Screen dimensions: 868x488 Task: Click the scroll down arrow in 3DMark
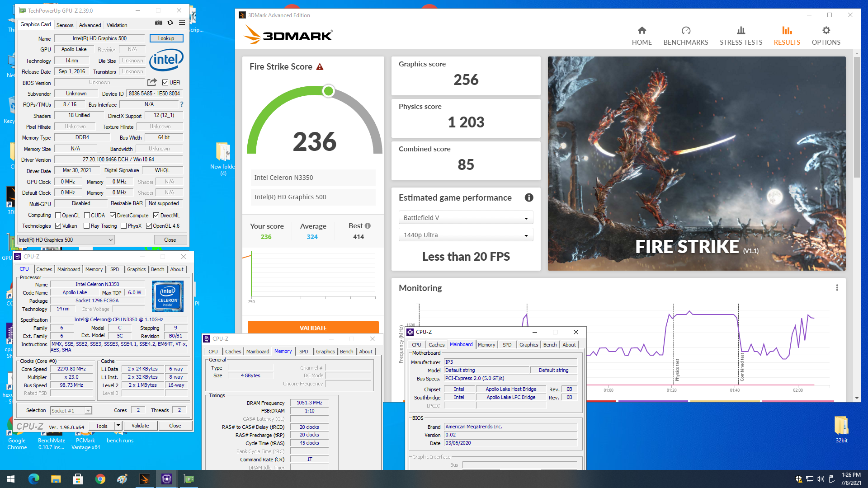click(857, 398)
